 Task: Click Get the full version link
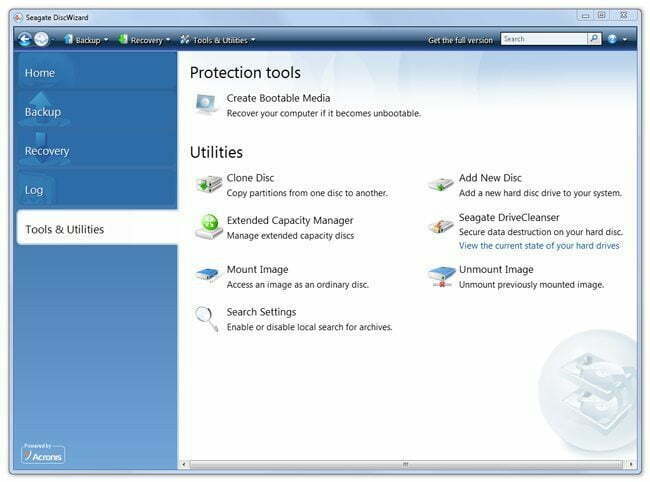pyautogui.click(x=460, y=40)
